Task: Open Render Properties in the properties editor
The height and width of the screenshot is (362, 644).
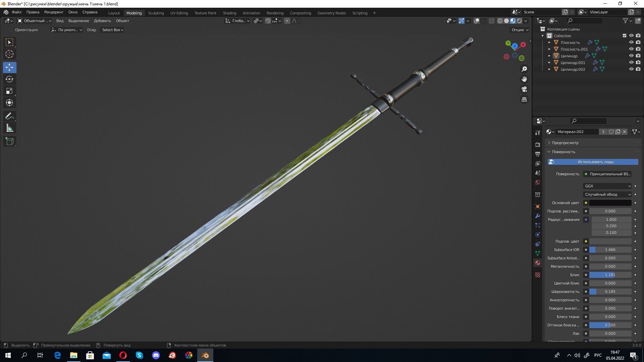Action: coord(538,144)
